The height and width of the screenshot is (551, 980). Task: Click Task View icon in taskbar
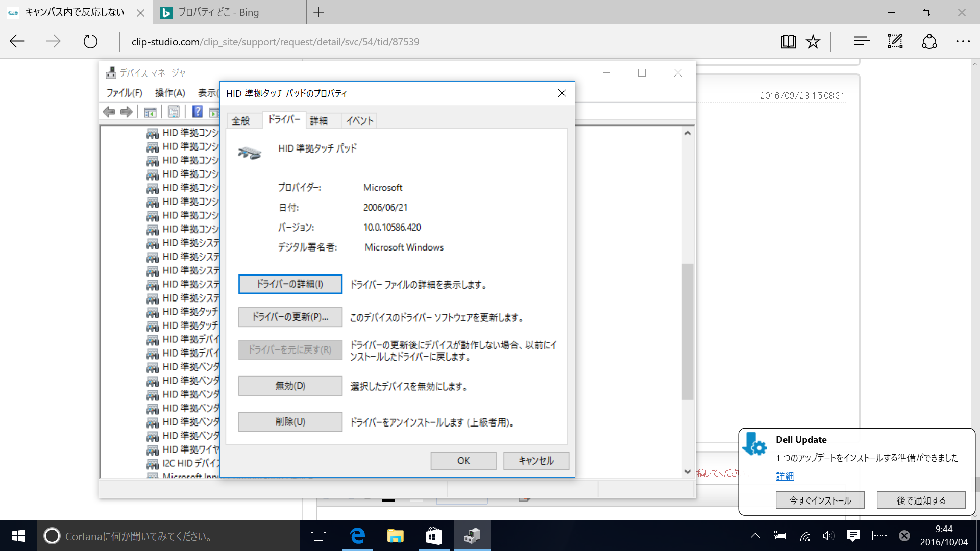pos(318,536)
